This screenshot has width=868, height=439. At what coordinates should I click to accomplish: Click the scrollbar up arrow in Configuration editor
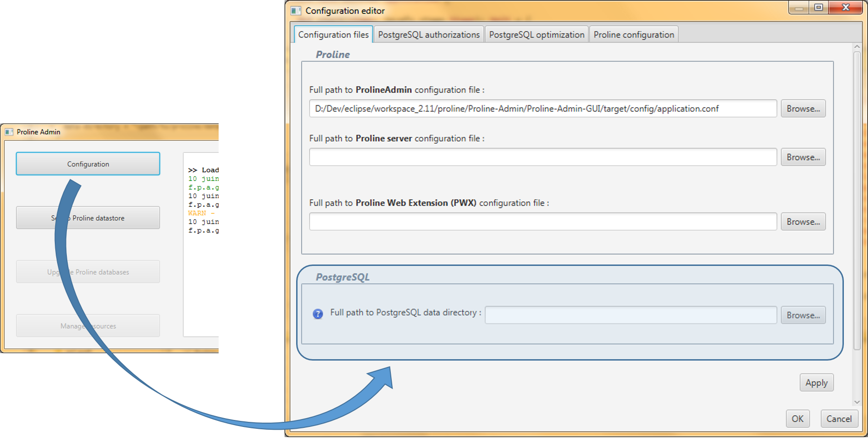pyautogui.click(x=857, y=47)
